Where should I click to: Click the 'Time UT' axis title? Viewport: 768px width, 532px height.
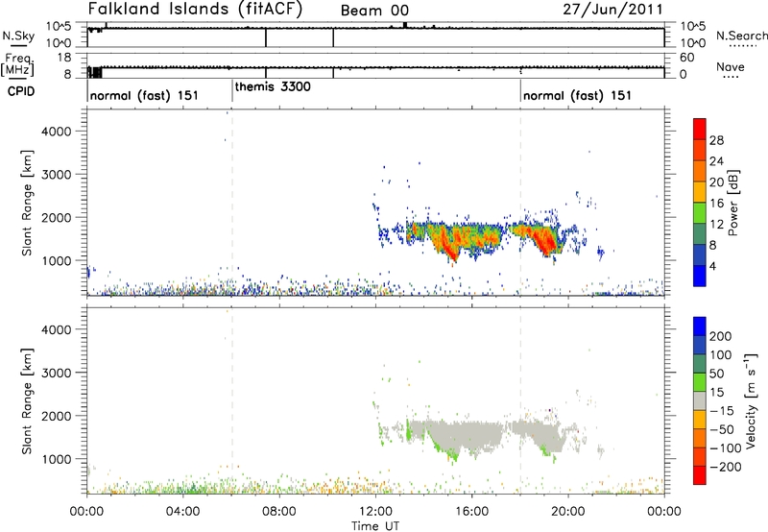375,526
